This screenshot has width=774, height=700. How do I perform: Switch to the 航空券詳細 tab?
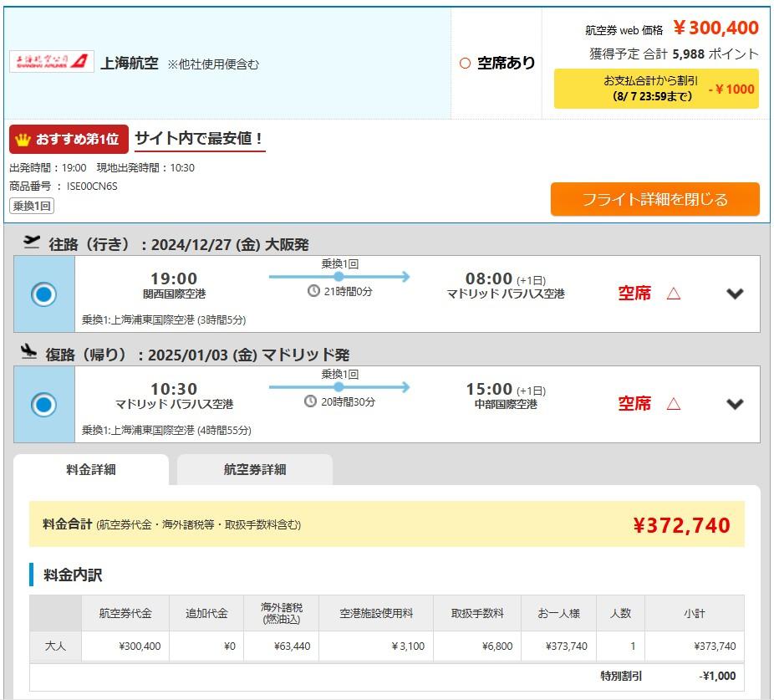pos(255,469)
